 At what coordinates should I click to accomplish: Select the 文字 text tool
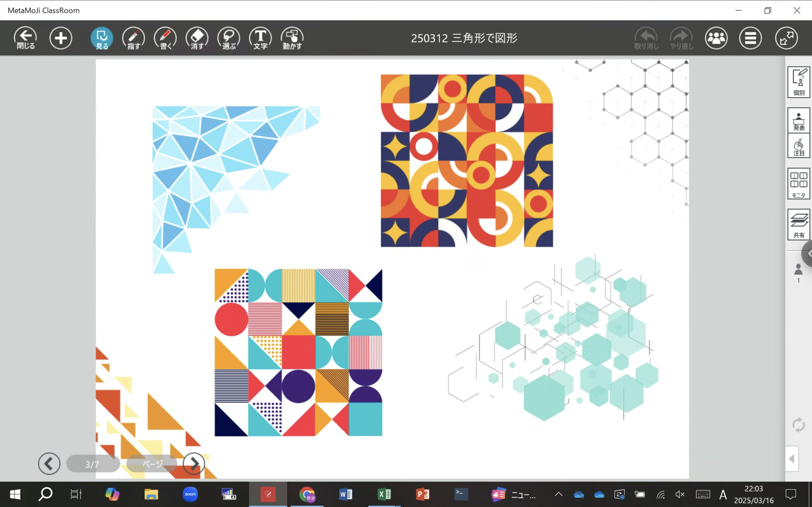coord(261,38)
